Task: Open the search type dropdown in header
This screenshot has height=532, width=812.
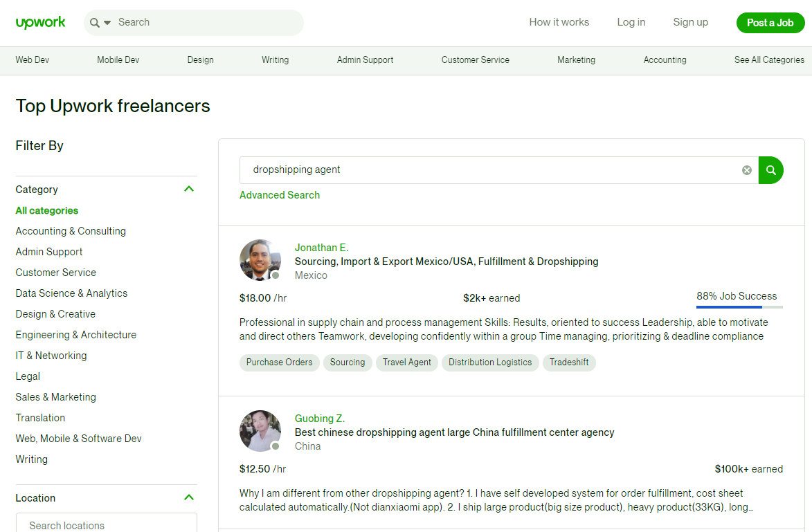Action: tap(100, 23)
